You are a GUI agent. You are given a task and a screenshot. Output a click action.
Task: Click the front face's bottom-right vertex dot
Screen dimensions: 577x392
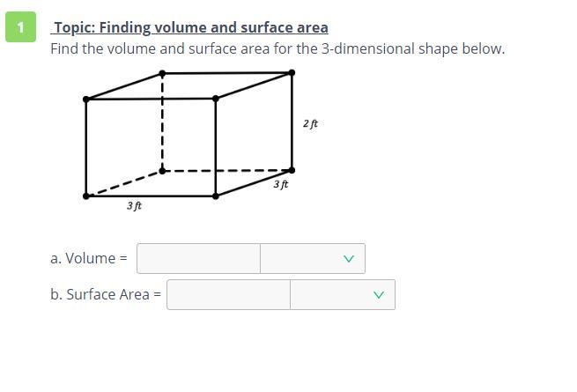pyautogui.click(x=216, y=196)
